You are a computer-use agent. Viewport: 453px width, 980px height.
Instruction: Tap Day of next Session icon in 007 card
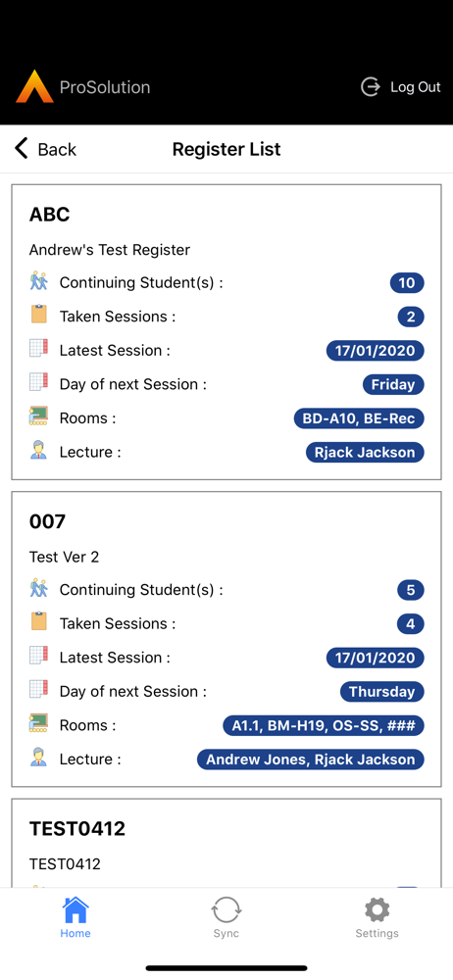[x=39, y=689]
